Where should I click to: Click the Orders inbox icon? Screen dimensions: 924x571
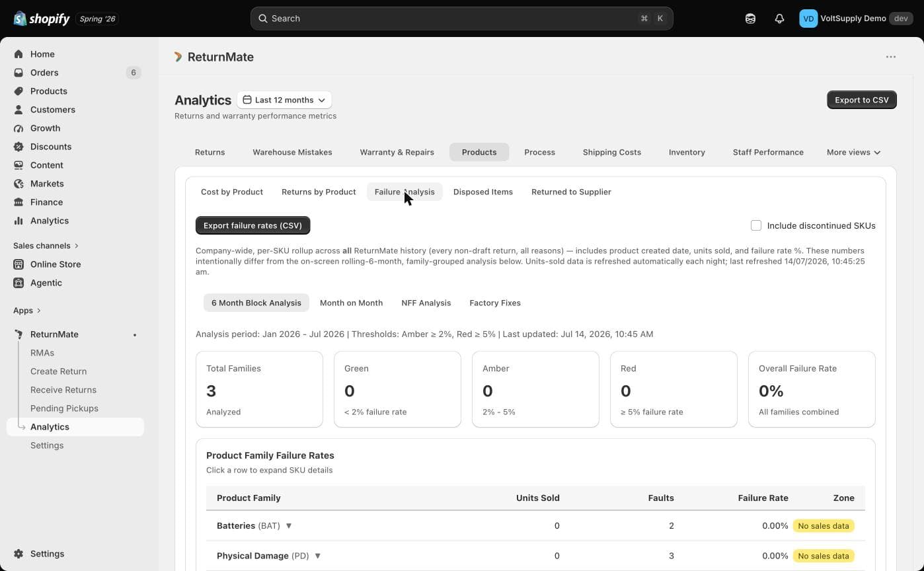[x=19, y=73]
